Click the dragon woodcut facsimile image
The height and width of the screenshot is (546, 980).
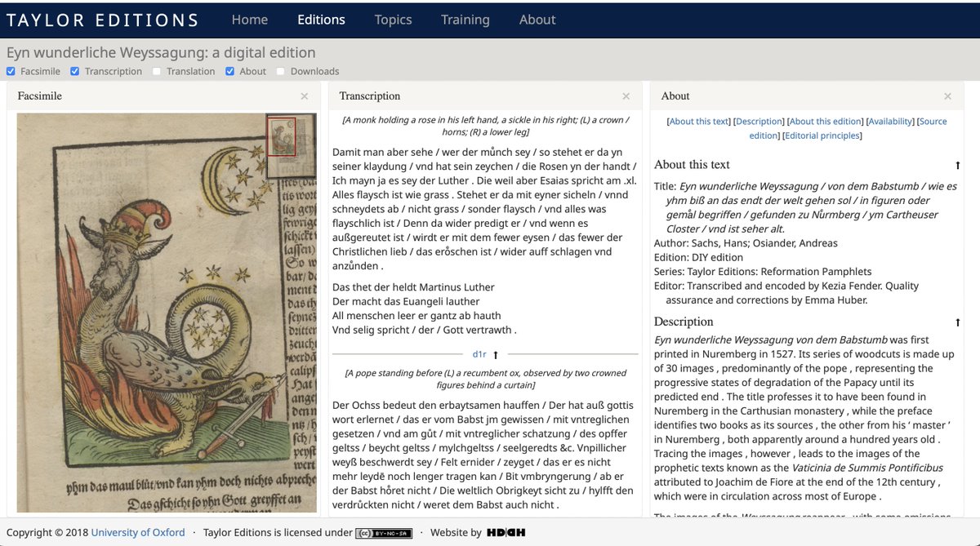(167, 313)
